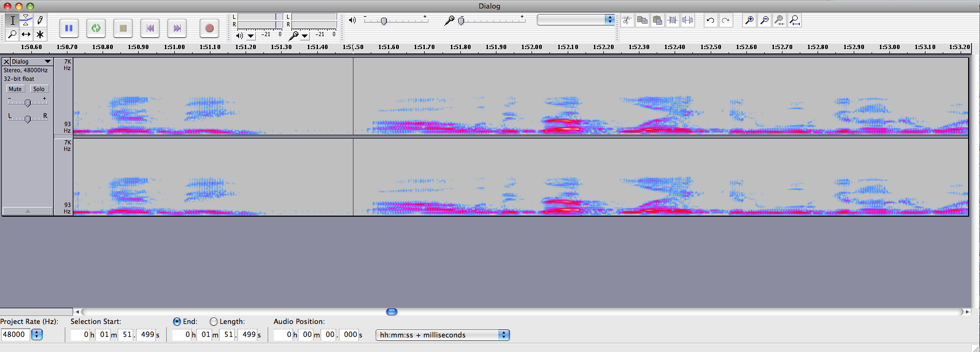The height and width of the screenshot is (352, 980).
Task: Click the Cut scissors icon
Action: tap(627, 20)
